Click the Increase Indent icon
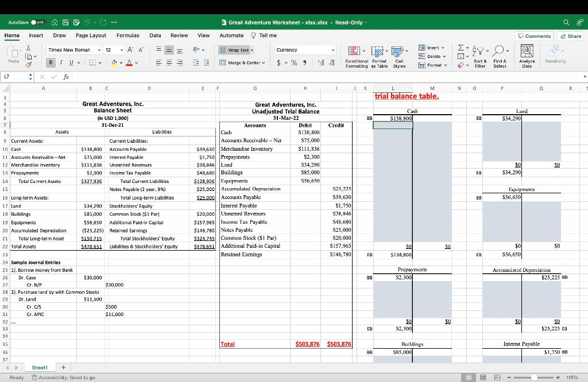588x382 pixels. pyautogui.click(x=206, y=63)
